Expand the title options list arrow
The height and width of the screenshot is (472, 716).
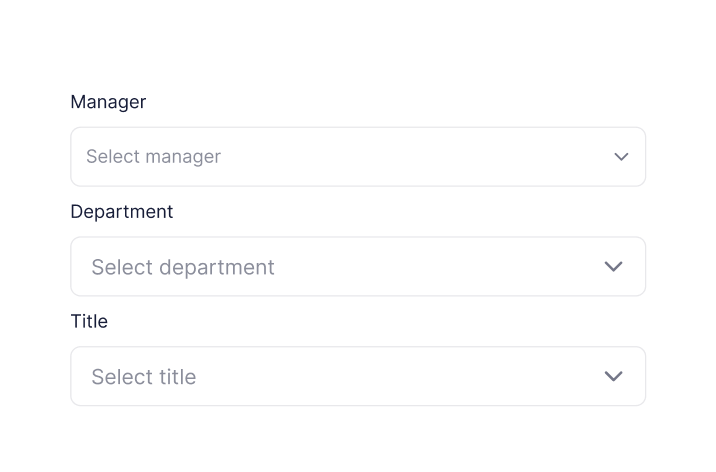[614, 377]
